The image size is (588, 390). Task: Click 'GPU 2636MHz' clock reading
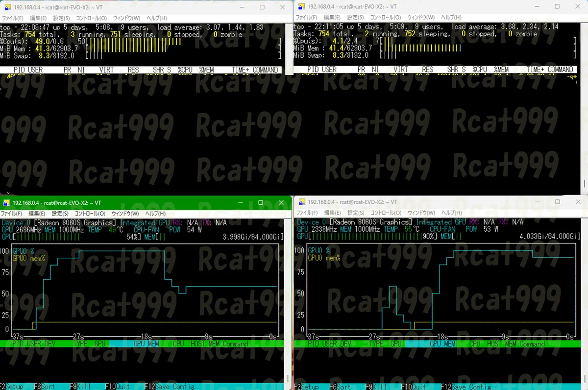22,229
